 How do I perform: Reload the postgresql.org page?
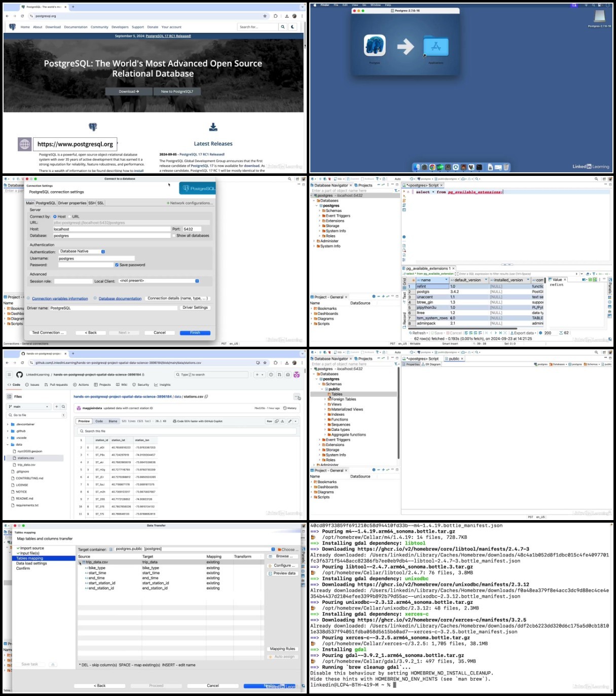coord(22,16)
